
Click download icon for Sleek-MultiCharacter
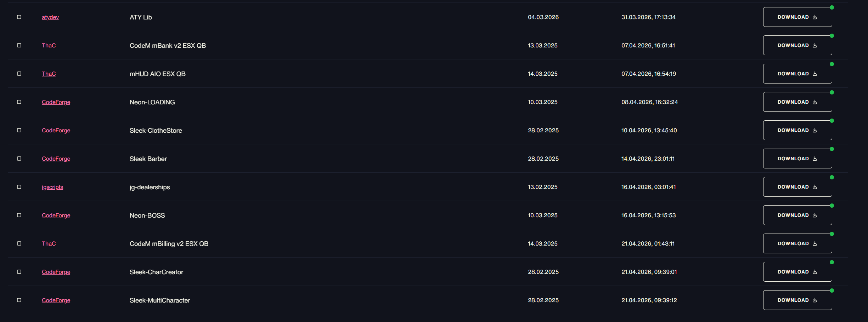815,300
